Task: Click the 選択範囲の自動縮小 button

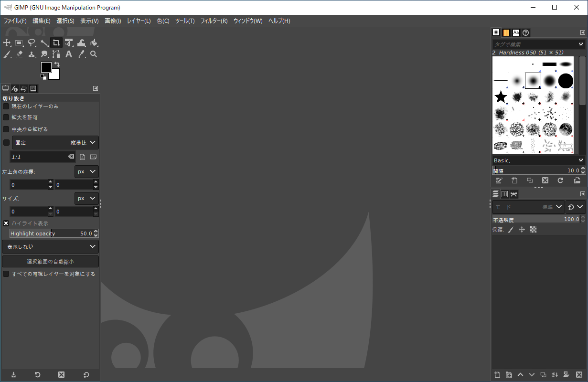Action: (x=50, y=262)
